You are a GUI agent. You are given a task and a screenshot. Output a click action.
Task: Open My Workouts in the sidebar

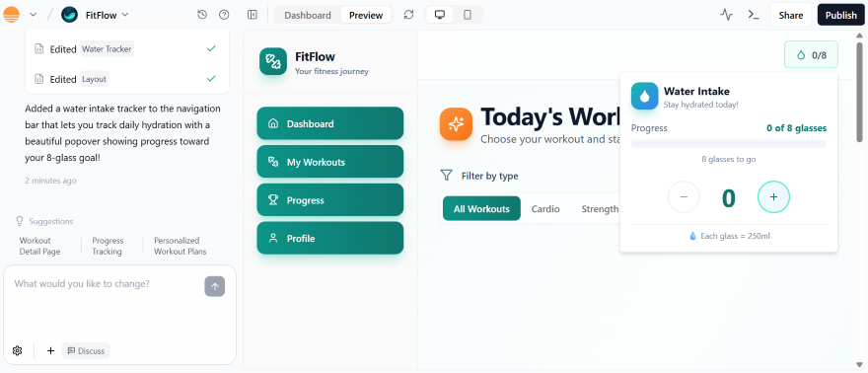point(329,162)
